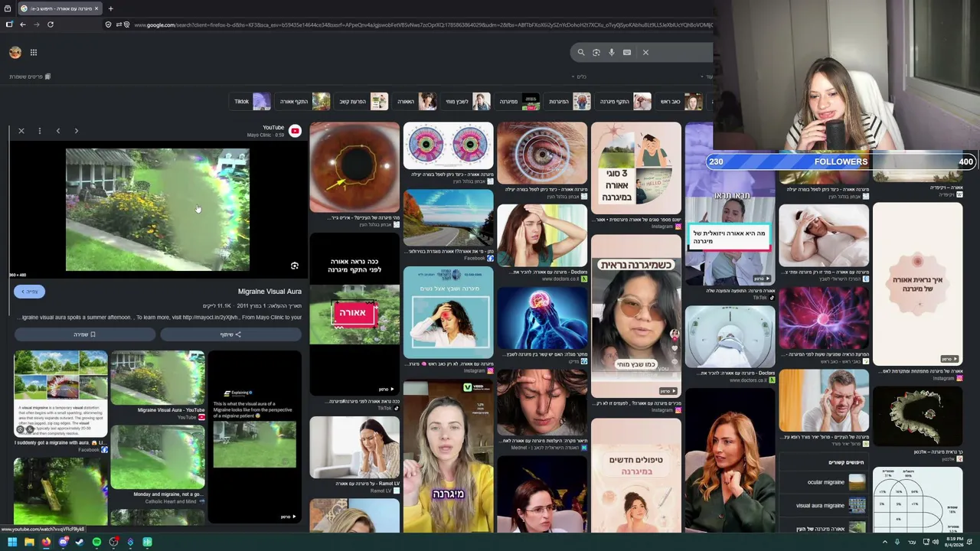Open the אאורה red label video result
Image resolution: width=980 pixels, height=551 pixels.
tap(354, 315)
